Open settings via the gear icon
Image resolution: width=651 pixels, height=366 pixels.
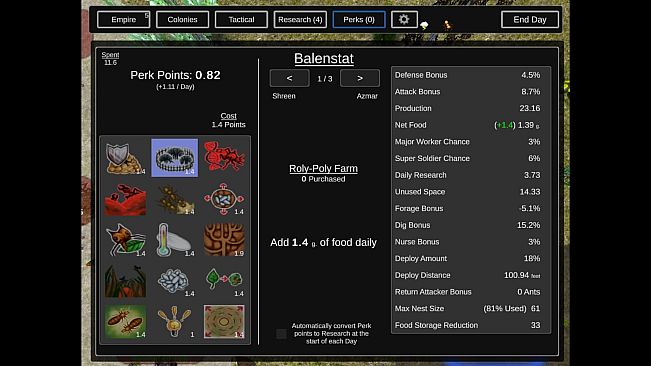[404, 20]
